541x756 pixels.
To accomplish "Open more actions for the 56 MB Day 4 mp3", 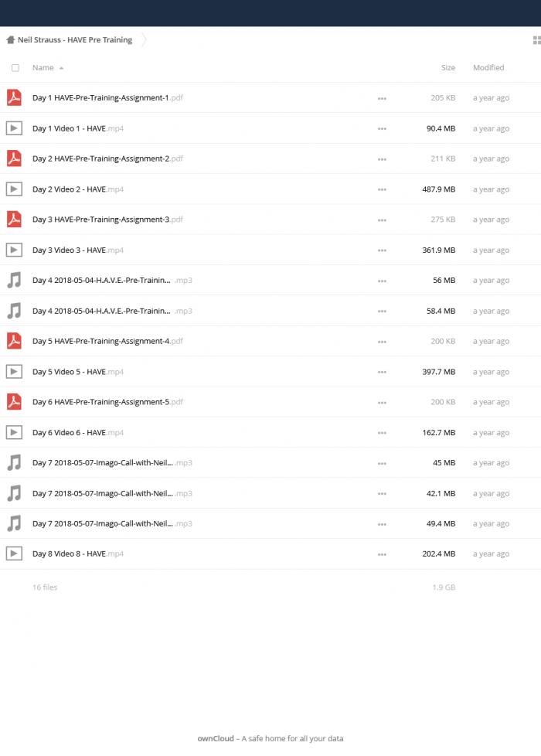I will 382,281.
